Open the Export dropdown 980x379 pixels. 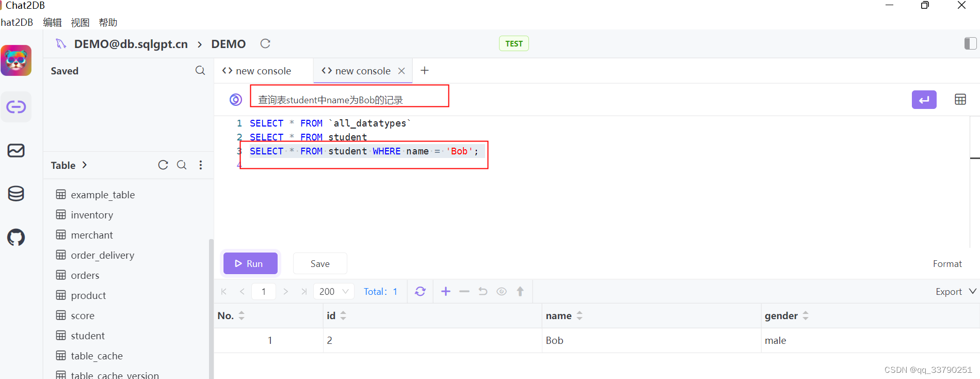956,292
